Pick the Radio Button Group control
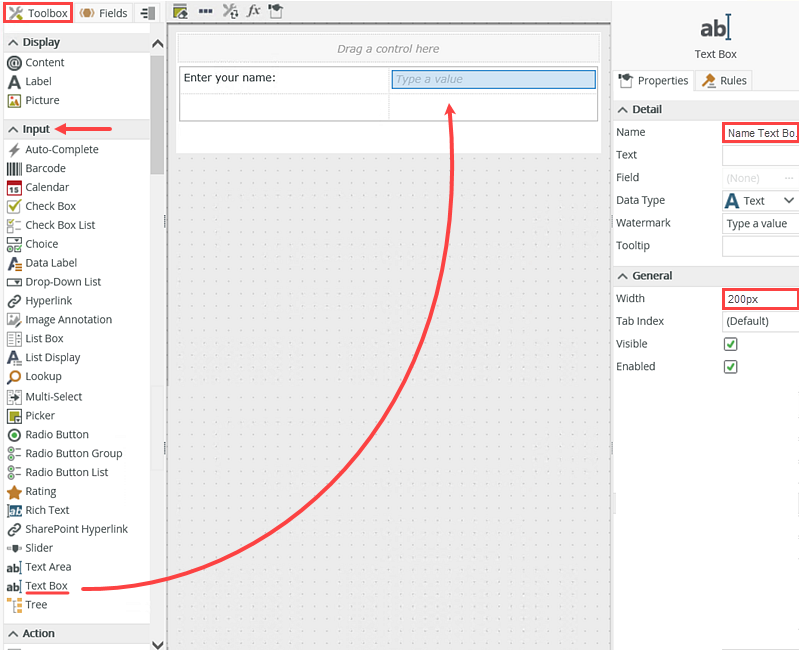 [65, 453]
